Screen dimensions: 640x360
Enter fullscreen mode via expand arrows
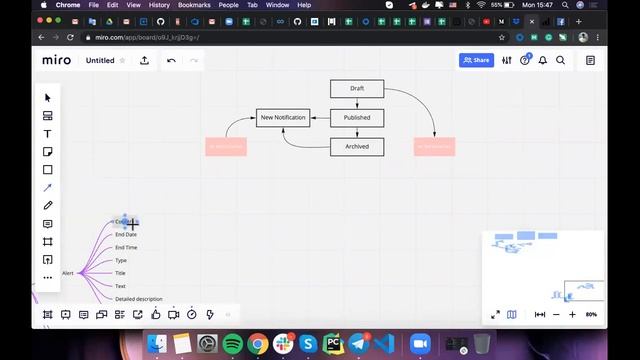[495, 315]
